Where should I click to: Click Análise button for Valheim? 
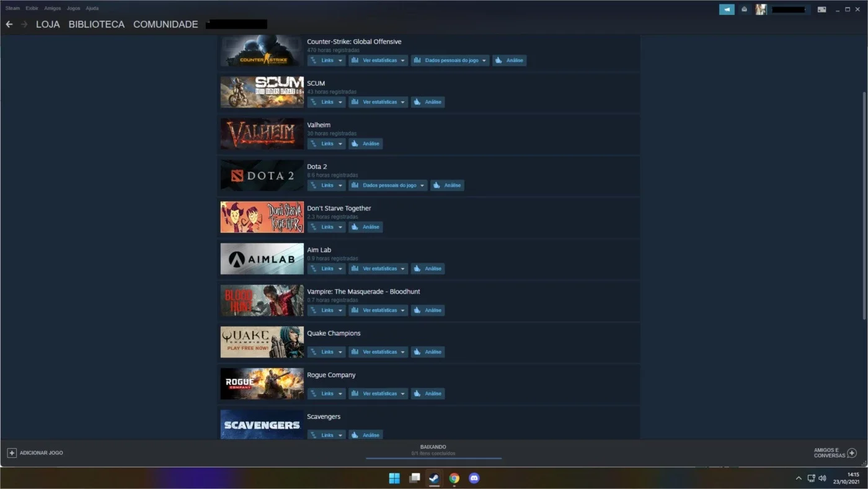coord(366,143)
